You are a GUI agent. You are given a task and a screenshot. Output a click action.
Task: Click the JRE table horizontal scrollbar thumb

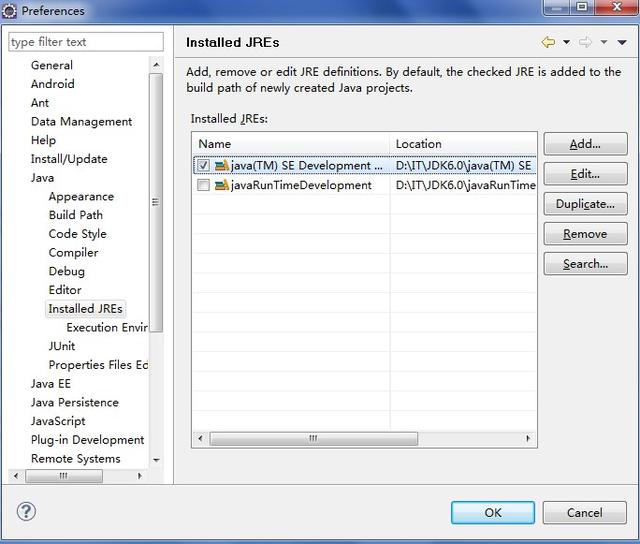(x=313, y=439)
